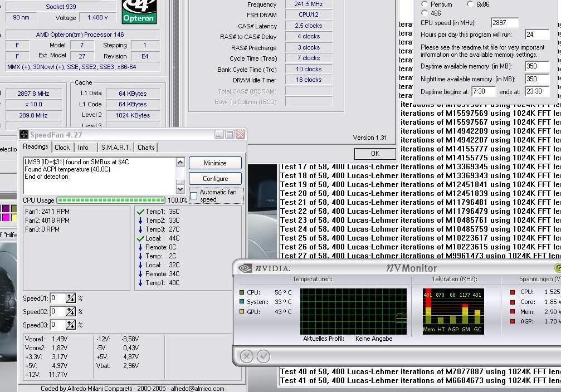Click the Temp1 40C arrow icon

pyautogui.click(x=140, y=283)
